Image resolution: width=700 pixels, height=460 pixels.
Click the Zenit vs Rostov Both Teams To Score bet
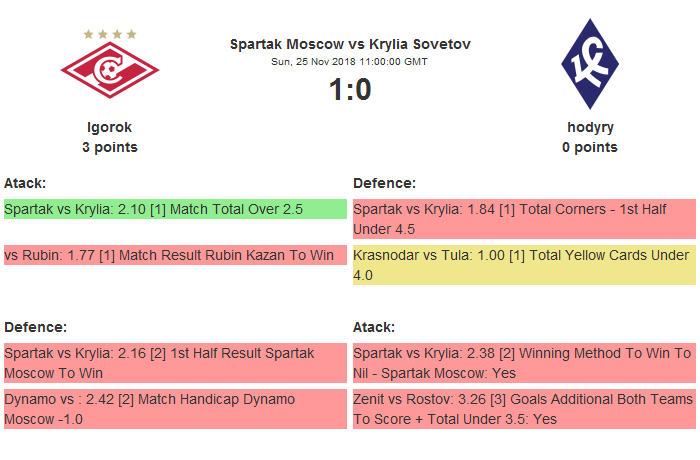click(524, 408)
